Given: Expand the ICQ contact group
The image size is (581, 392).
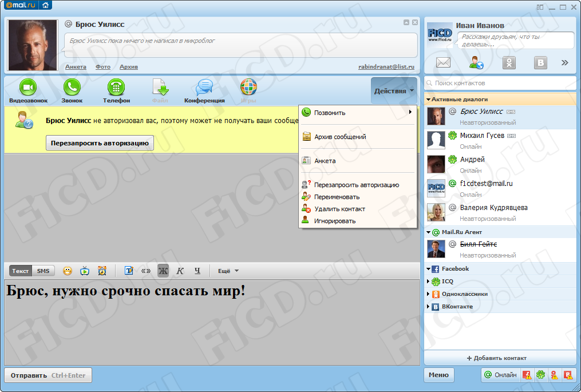Looking at the screenshot, I should tap(428, 282).
